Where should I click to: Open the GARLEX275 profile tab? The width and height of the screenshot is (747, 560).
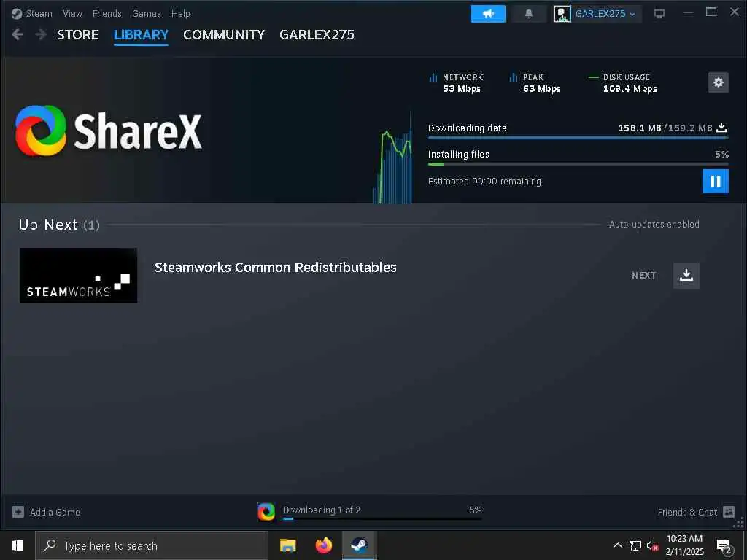317,35
